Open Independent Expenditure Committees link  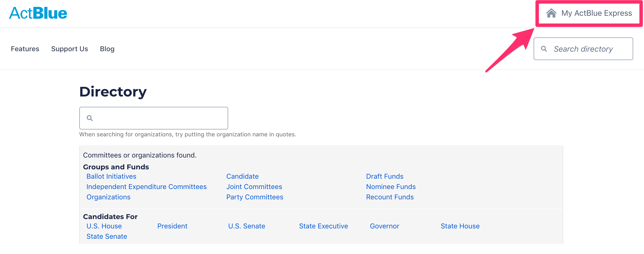click(x=147, y=187)
